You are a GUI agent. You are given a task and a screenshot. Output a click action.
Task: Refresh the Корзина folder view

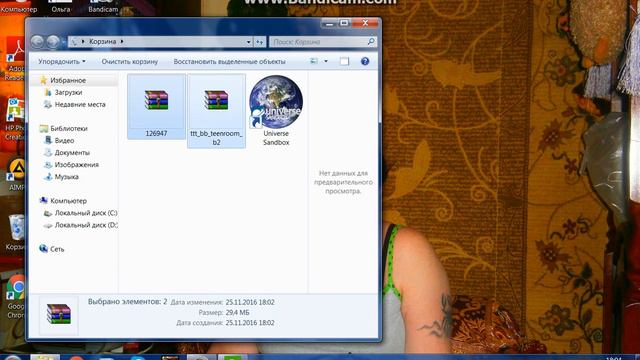pyautogui.click(x=260, y=42)
